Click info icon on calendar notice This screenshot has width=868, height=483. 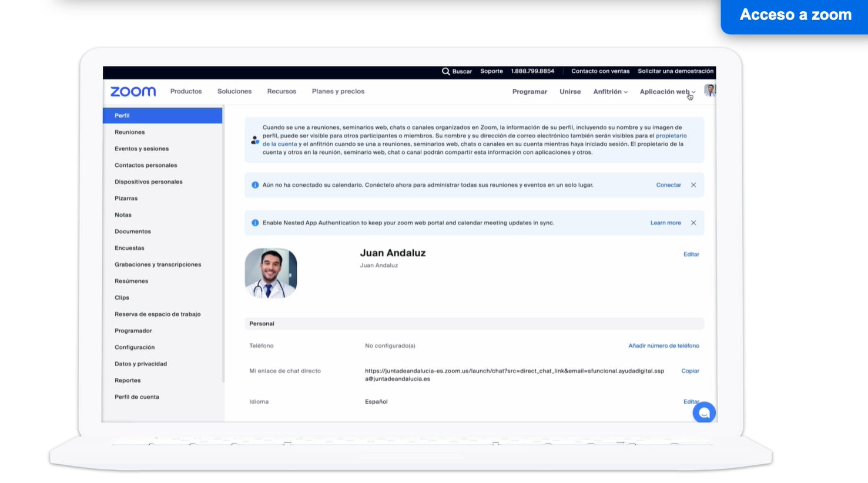pyautogui.click(x=255, y=185)
